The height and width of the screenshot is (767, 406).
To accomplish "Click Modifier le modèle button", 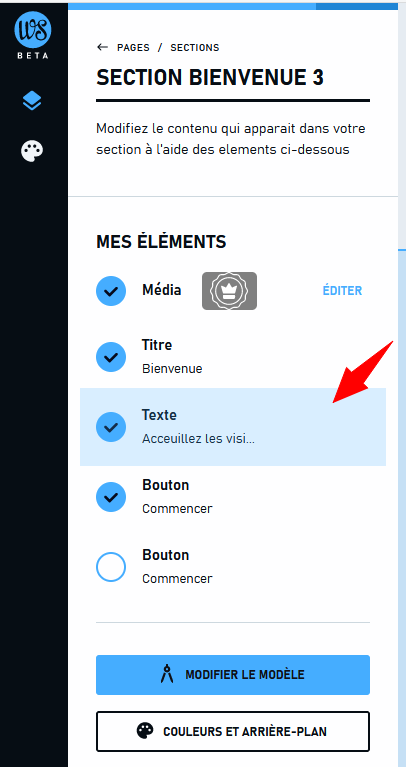I will coord(233,675).
